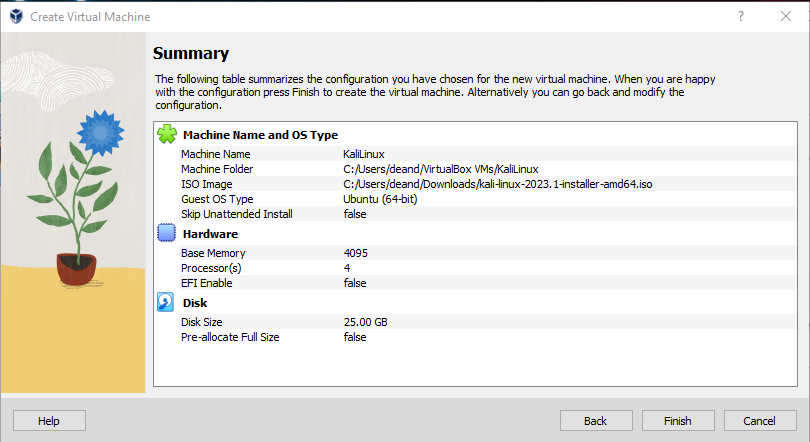The height and width of the screenshot is (442, 810).
Task: Select the Disk section heading
Action: [195, 303]
